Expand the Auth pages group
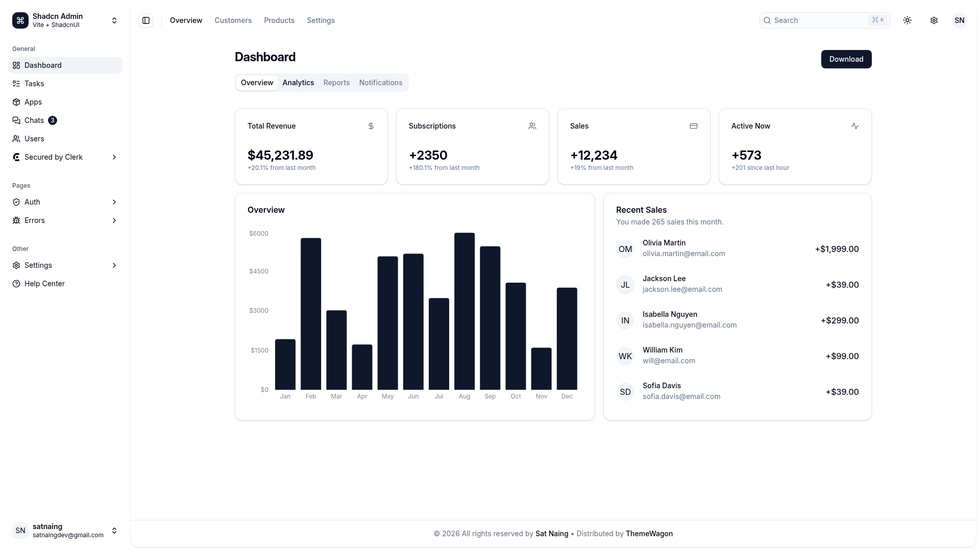 point(65,202)
